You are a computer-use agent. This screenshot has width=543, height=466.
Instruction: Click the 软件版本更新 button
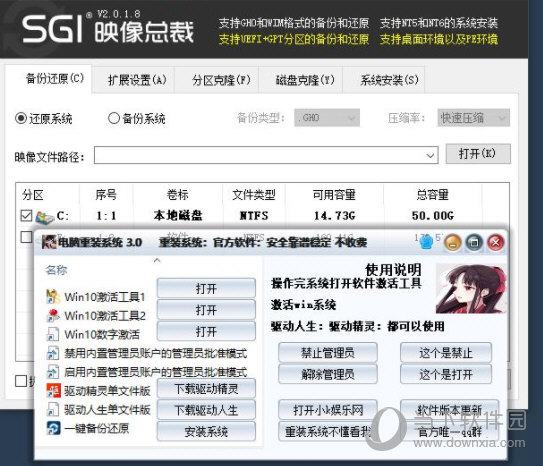[x=449, y=410]
